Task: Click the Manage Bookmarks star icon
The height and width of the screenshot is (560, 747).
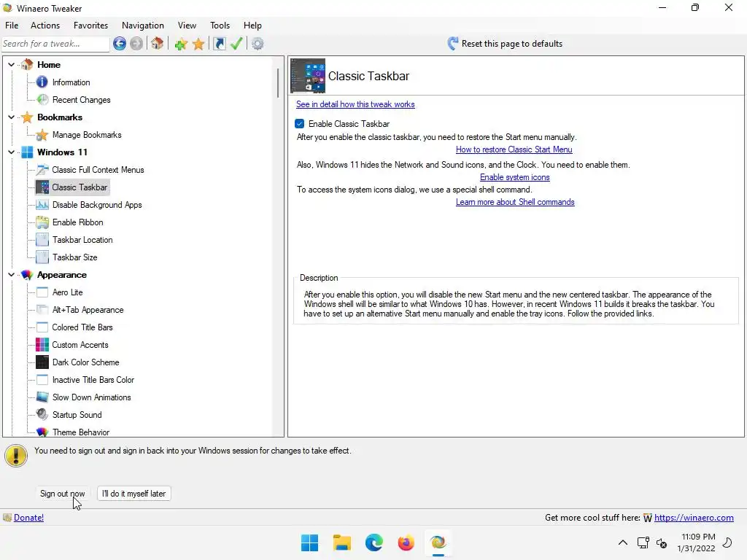Action: click(42, 135)
